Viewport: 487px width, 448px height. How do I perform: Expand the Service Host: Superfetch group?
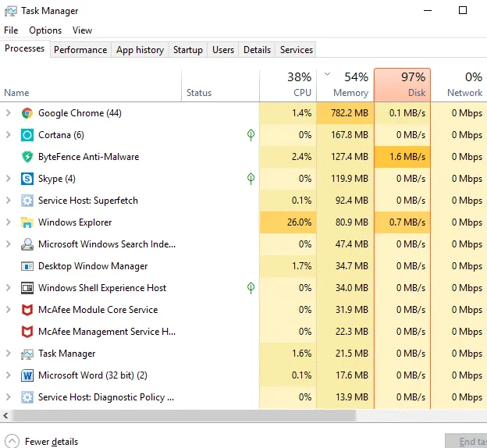point(9,201)
